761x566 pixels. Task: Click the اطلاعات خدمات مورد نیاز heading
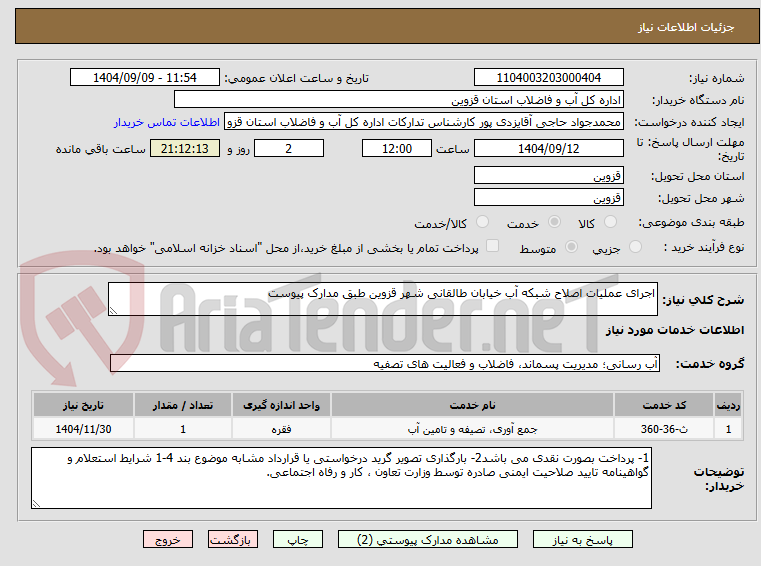coord(674,330)
